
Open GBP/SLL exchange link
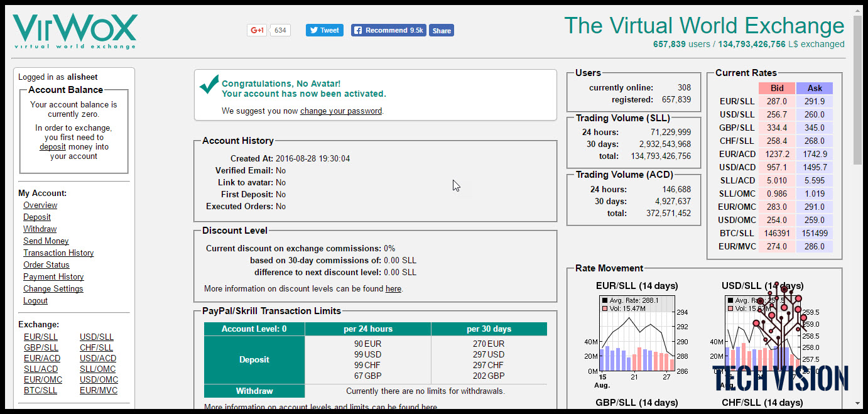[41, 348]
